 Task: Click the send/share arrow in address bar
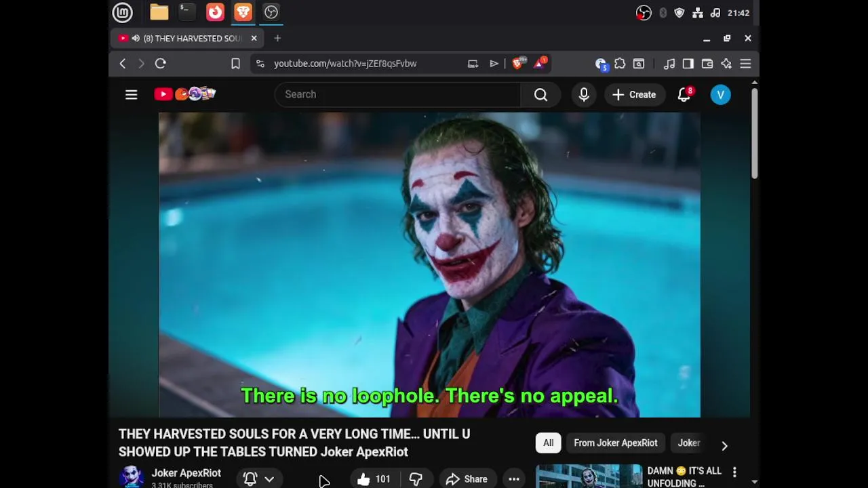[494, 64]
